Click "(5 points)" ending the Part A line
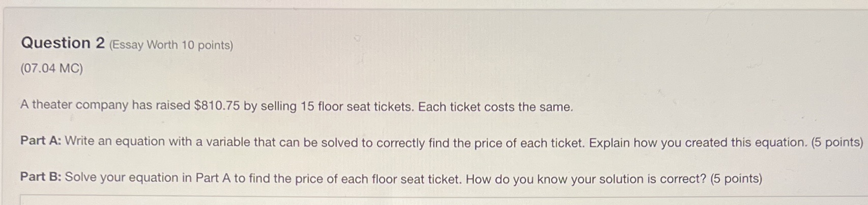868x205 pixels. [837, 142]
